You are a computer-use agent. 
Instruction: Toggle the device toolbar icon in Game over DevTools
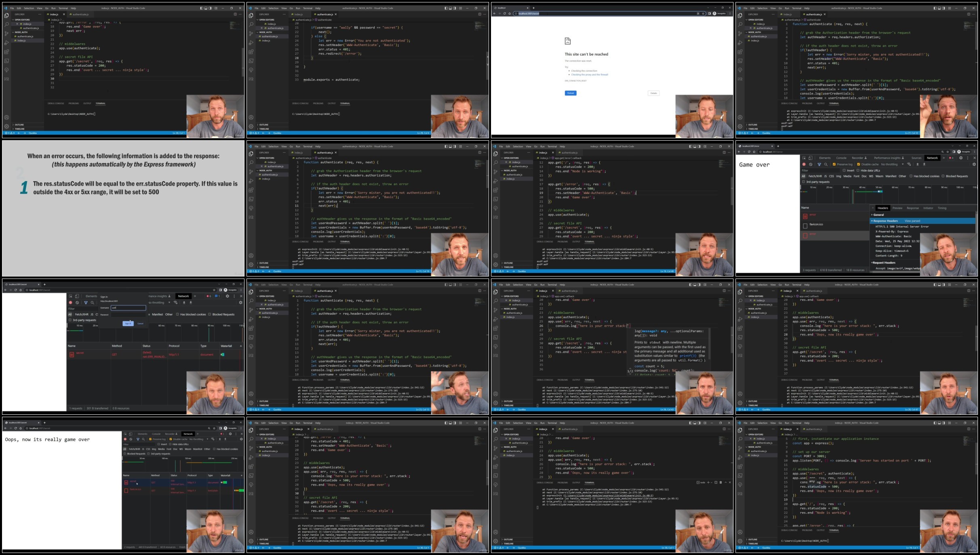(810, 158)
